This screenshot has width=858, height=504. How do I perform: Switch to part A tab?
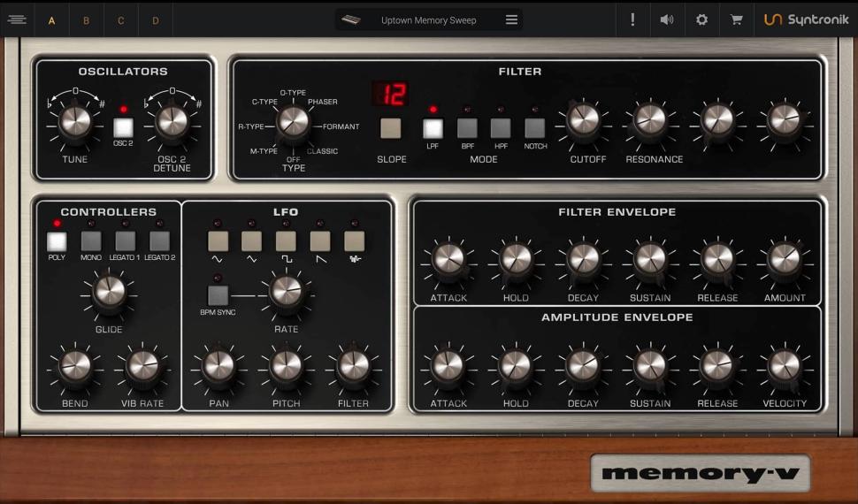click(51, 20)
